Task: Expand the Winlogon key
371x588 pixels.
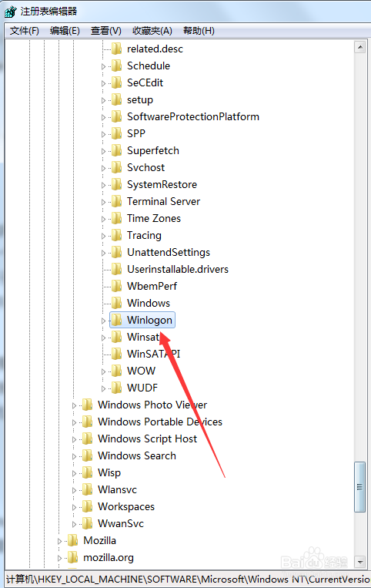Action: (x=103, y=321)
